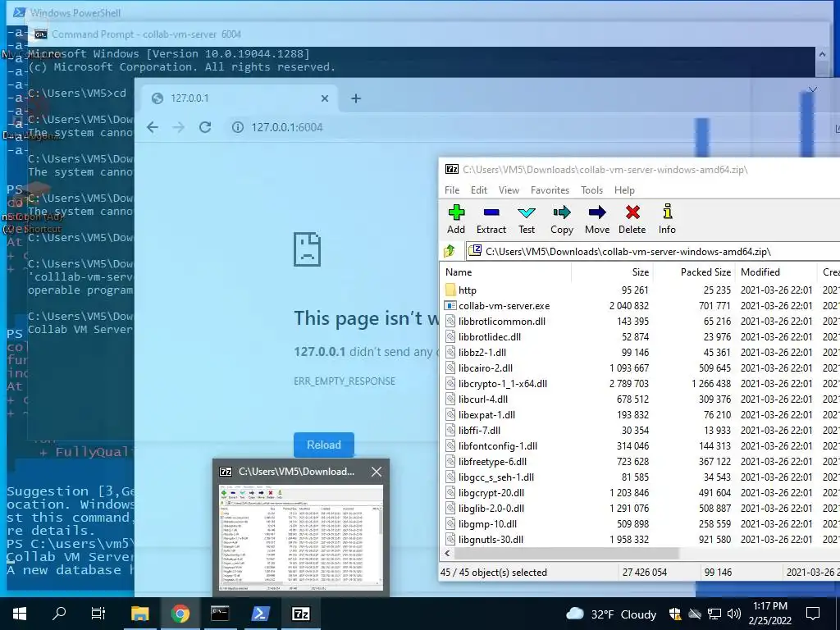Open the 7-Zip File menu
Image resolution: width=840 pixels, height=630 pixels.
(x=452, y=190)
